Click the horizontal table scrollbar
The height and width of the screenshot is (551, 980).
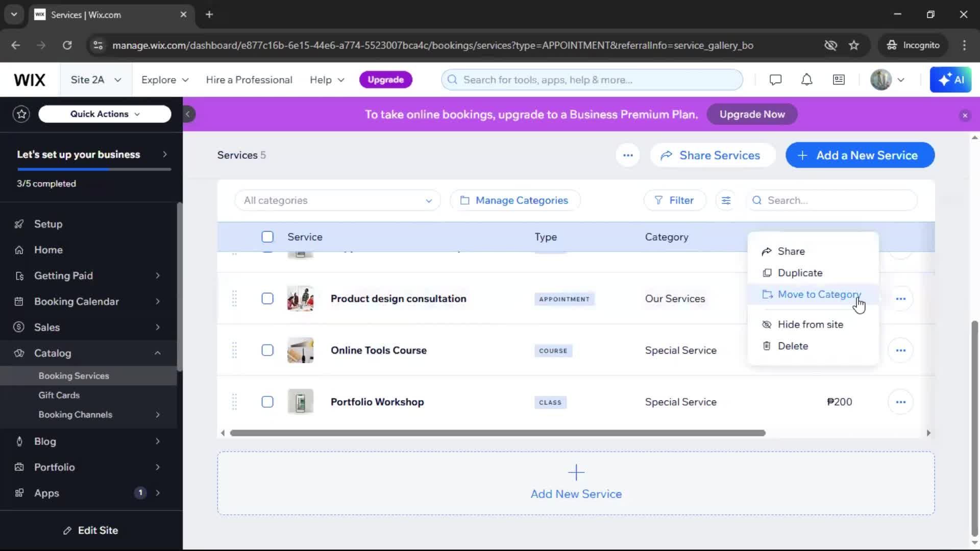(x=498, y=433)
